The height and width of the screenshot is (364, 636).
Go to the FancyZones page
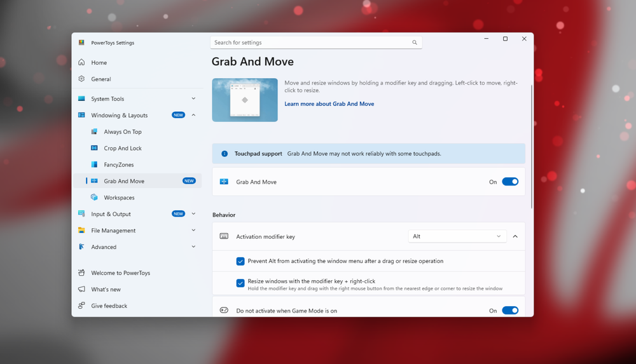point(137,164)
